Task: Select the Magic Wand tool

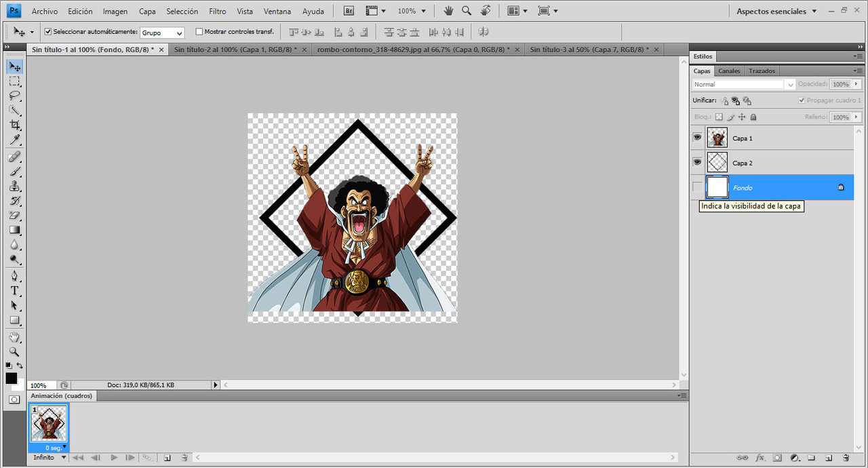Action: [14, 111]
